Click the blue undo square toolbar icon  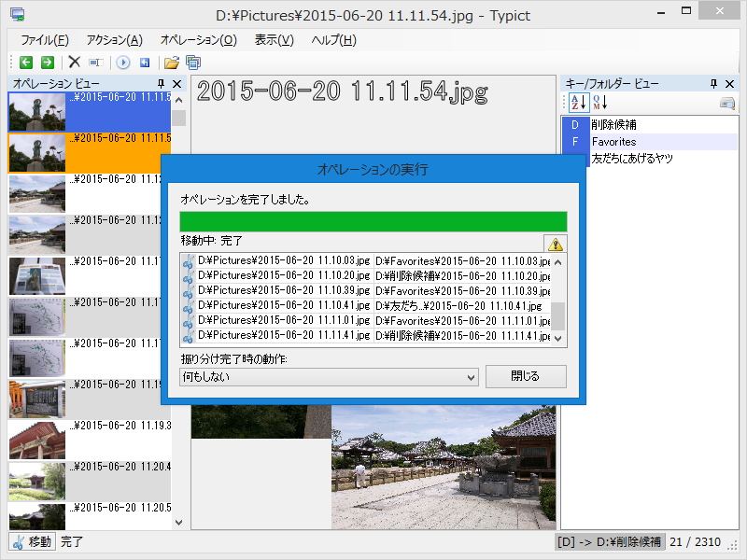(145, 63)
